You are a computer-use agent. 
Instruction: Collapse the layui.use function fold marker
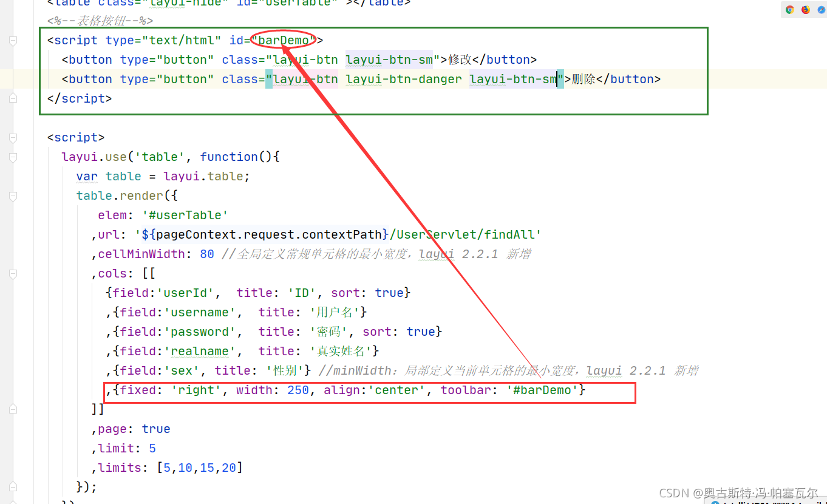point(13,157)
